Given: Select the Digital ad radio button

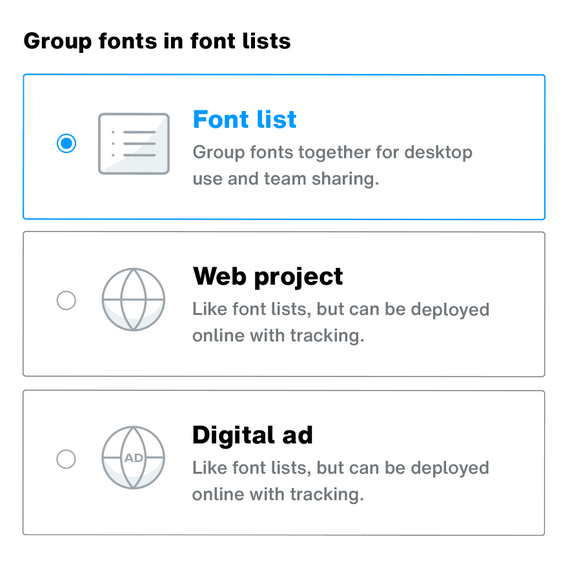Looking at the screenshot, I should [66, 459].
